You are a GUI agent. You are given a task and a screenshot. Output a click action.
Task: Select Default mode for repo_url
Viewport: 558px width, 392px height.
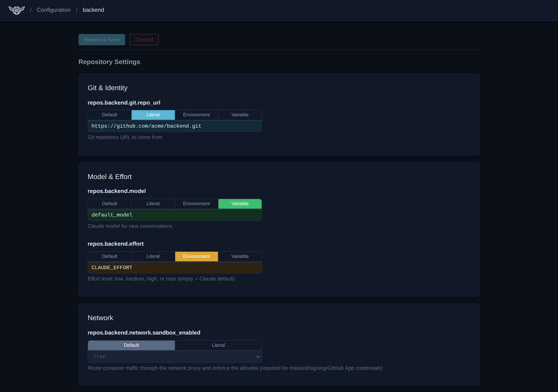(x=109, y=115)
